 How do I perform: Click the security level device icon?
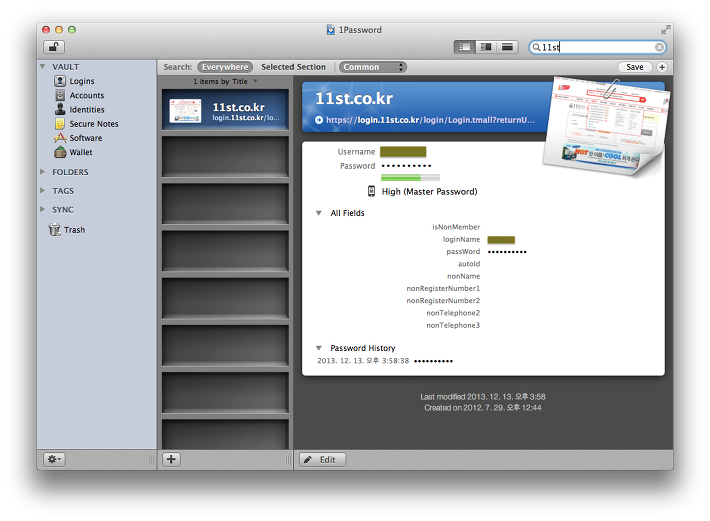(x=371, y=191)
